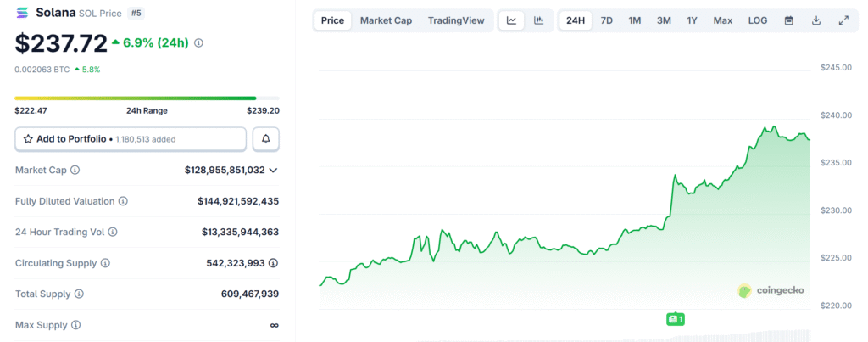868x342 pixels.
Task: Click the $13,335,944,363 trading volume value
Action: tap(240, 233)
